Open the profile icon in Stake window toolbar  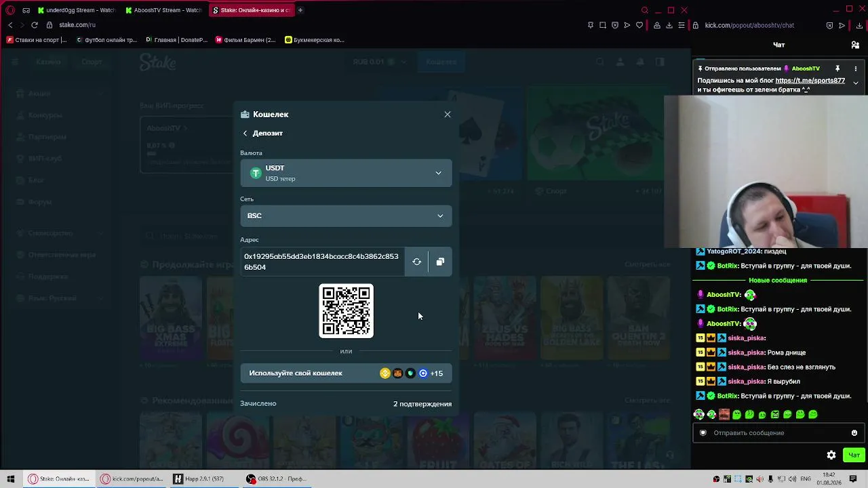657,25
